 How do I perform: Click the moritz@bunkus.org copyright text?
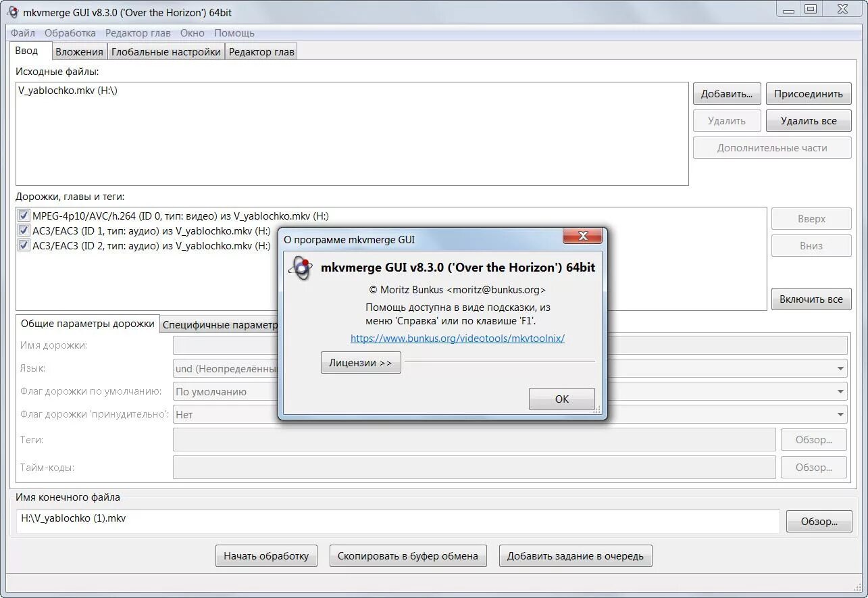(x=457, y=289)
